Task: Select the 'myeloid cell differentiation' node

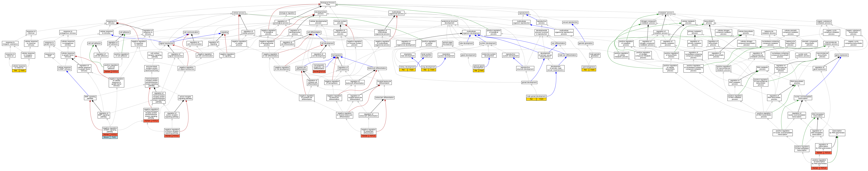Action: coord(301,68)
